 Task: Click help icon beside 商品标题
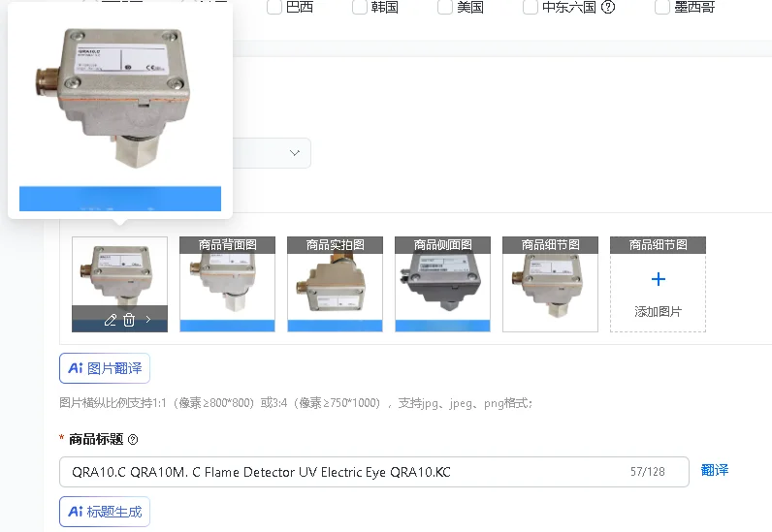pos(133,440)
